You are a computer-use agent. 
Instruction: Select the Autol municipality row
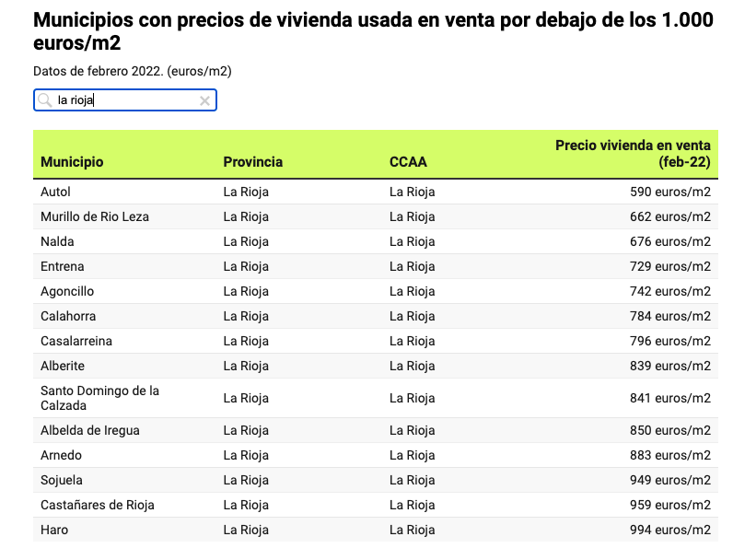(55, 192)
